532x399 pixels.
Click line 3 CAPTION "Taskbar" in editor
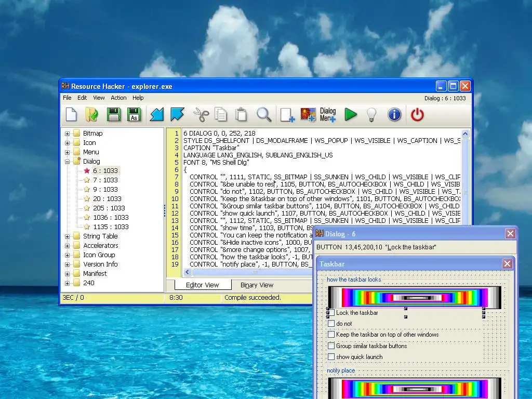point(211,148)
